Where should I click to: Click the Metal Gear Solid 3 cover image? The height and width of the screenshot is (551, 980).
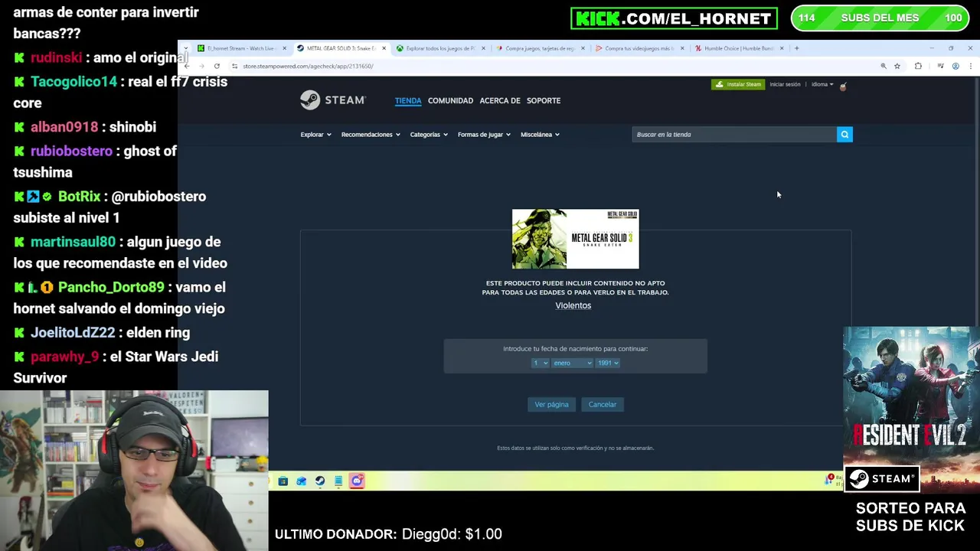pyautogui.click(x=575, y=239)
